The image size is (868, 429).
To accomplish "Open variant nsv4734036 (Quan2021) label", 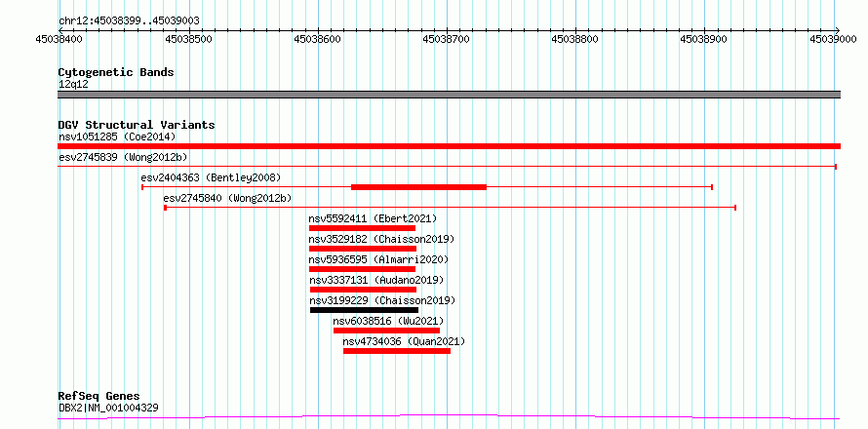I will click(404, 341).
